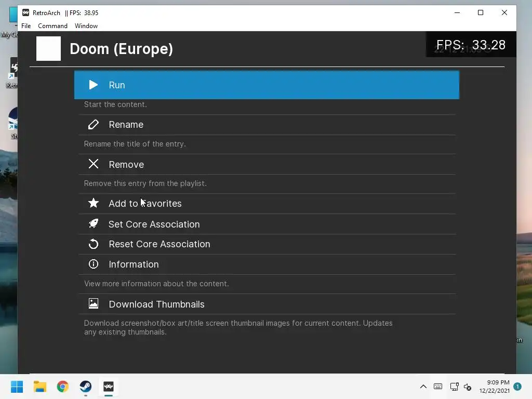Image resolution: width=532 pixels, height=399 pixels.
Task: Select the Rename entry
Action: click(x=267, y=125)
